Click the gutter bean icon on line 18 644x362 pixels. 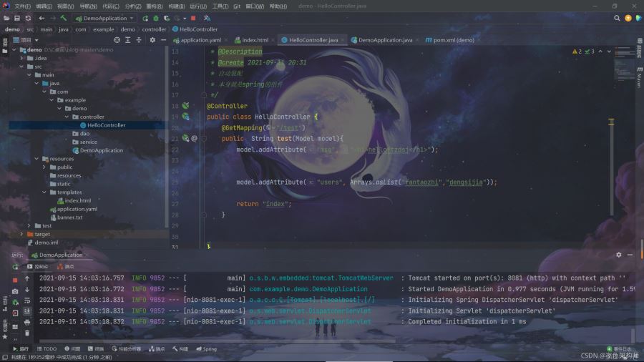(x=185, y=106)
